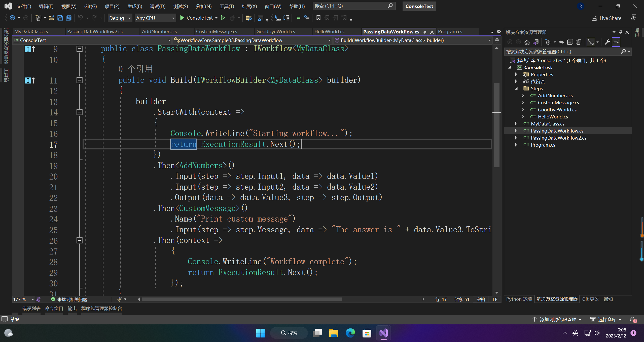Open the Any CPU platform dropdown
The width and height of the screenshot is (644, 342).
coord(155,18)
